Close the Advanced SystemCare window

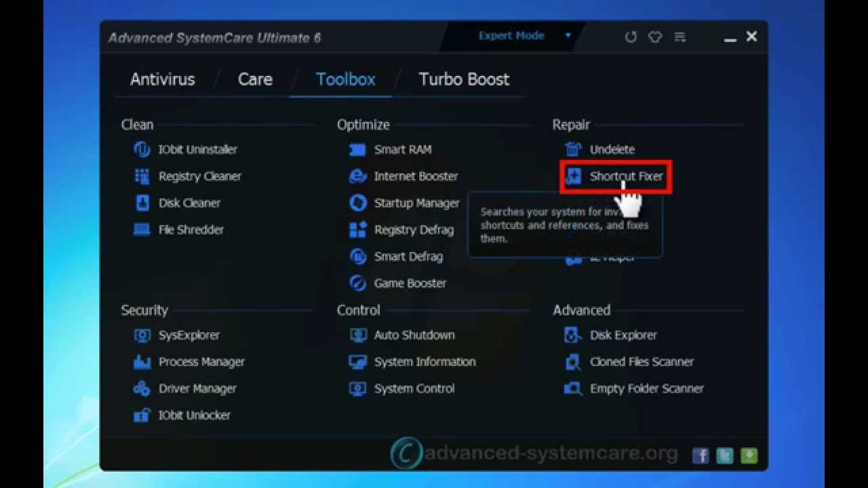click(751, 37)
